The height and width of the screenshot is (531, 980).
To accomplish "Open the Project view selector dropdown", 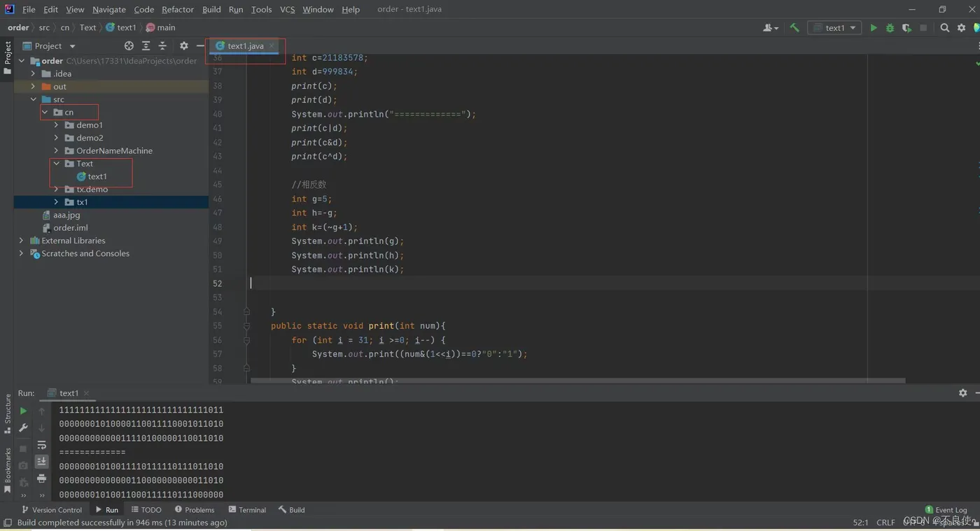I will point(49,45).
